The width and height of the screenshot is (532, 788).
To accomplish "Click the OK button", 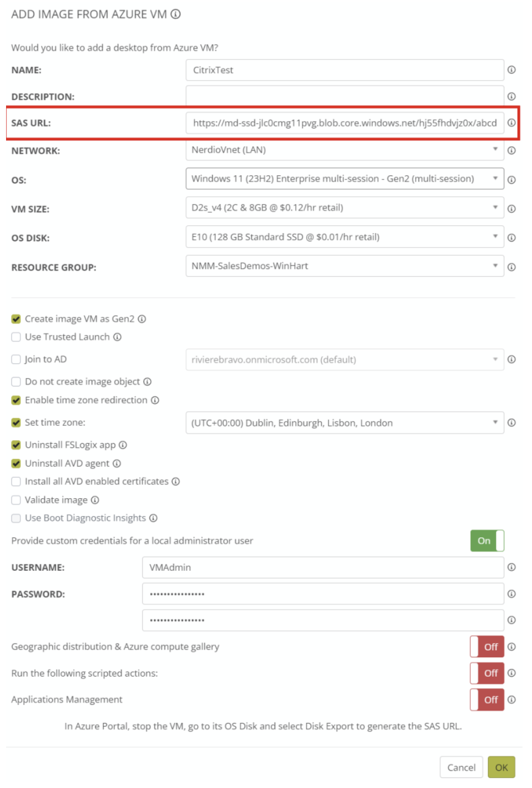I will [x=501, y=767].
